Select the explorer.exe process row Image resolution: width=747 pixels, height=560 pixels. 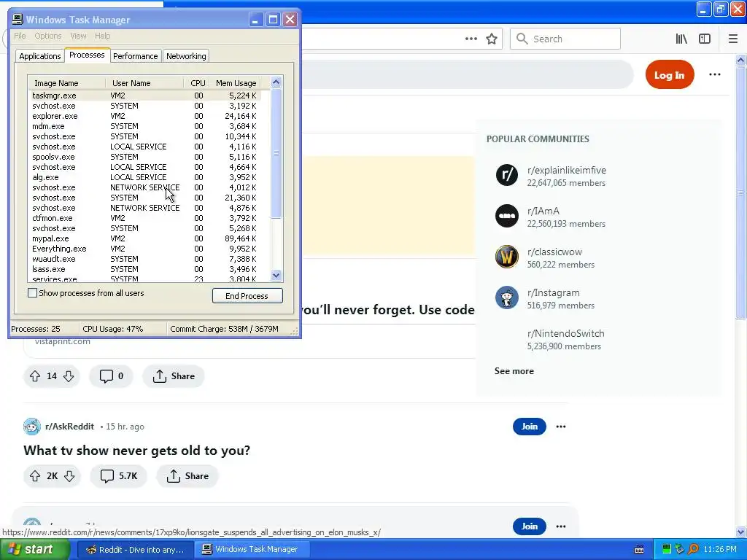145,116
